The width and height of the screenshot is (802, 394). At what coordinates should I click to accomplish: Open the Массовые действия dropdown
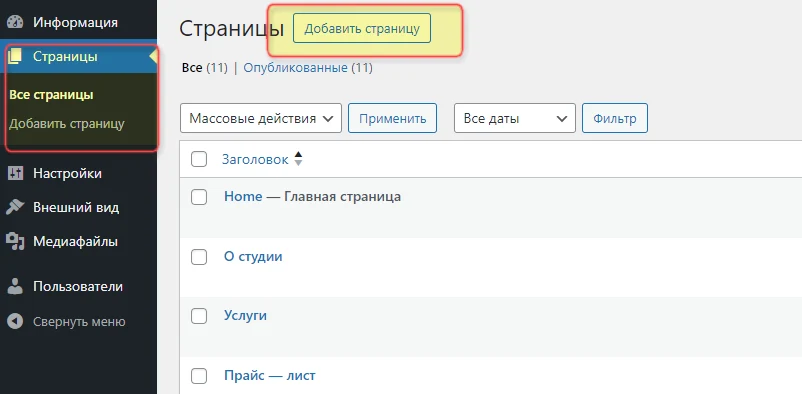tap(261, 118)
